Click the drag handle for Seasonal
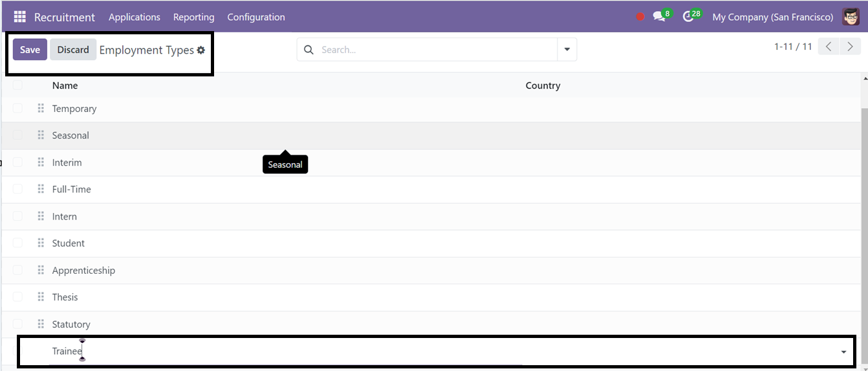The height and width of the screenshot is (371, 868). [41, 135]
